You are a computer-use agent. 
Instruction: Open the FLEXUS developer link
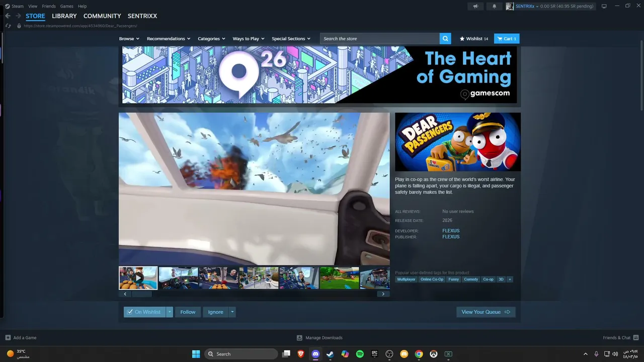(x=451, y=231)
